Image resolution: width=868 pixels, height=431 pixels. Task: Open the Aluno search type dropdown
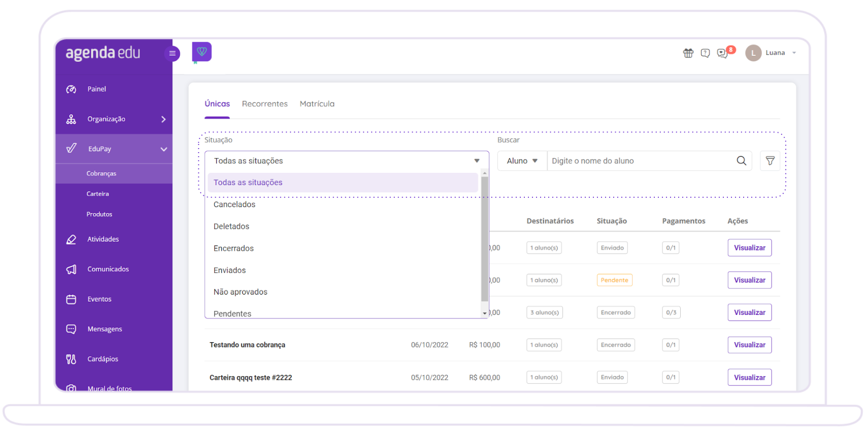pos(522,161)
